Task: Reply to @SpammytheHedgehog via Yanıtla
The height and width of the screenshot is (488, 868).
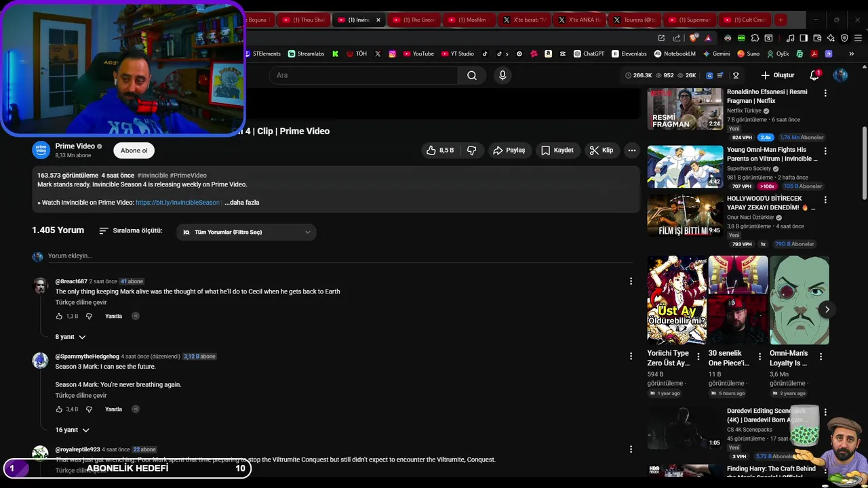Action: coord(113,409)
